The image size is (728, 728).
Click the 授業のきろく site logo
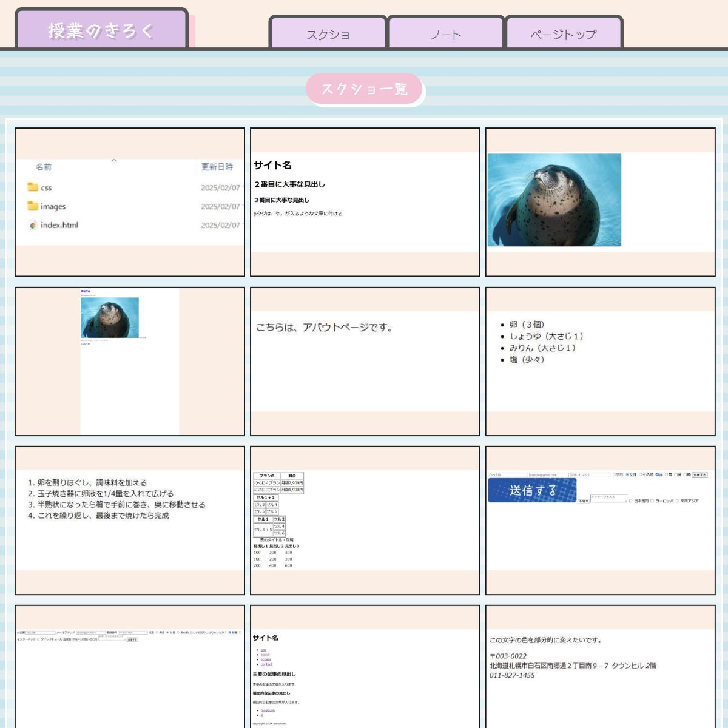(x=101, y=30)
